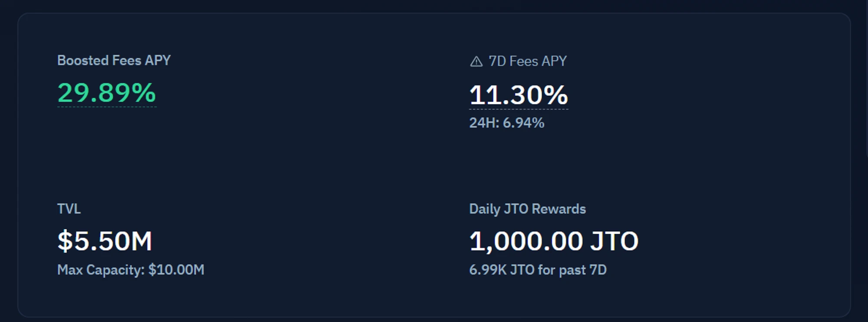Click the vertical scrollbar at the right edge
This screenshot has width=868, height=322.
(866, 78)
